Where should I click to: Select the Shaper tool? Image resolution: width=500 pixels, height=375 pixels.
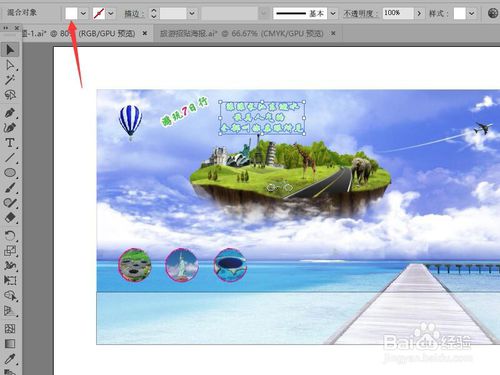coord(10,202)
